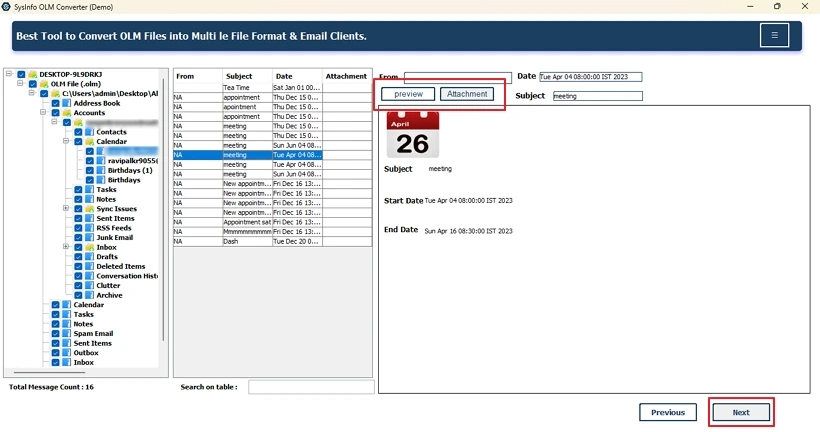
Task: Uncheck the Outbox checkbox
Action: [x=55, y=353]
